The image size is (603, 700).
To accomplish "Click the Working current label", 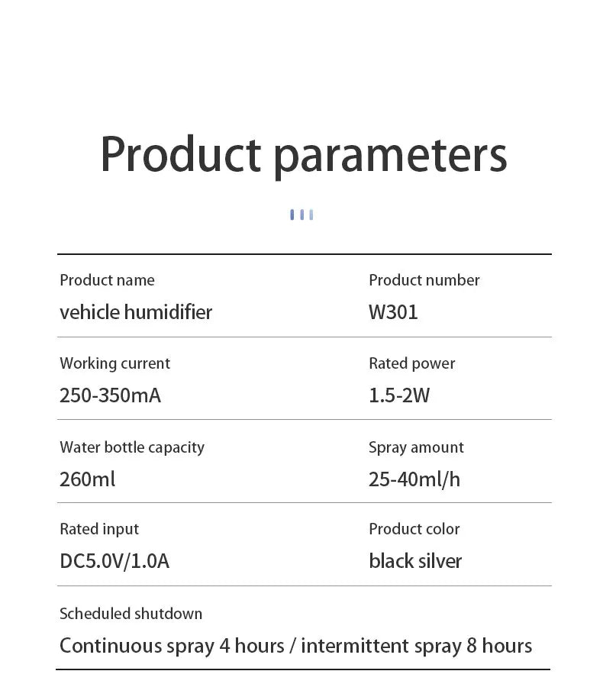I will click(114, 363).
